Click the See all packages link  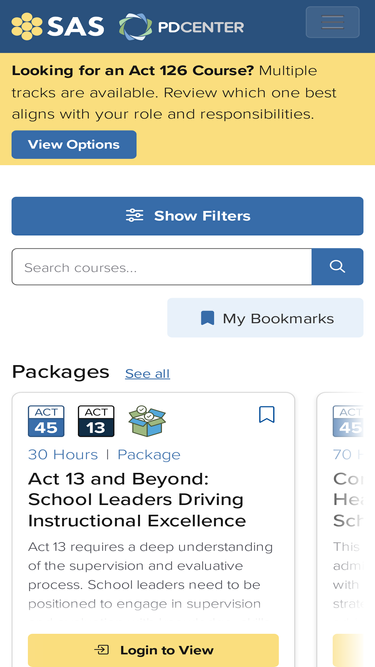click(x=148, y=373)
